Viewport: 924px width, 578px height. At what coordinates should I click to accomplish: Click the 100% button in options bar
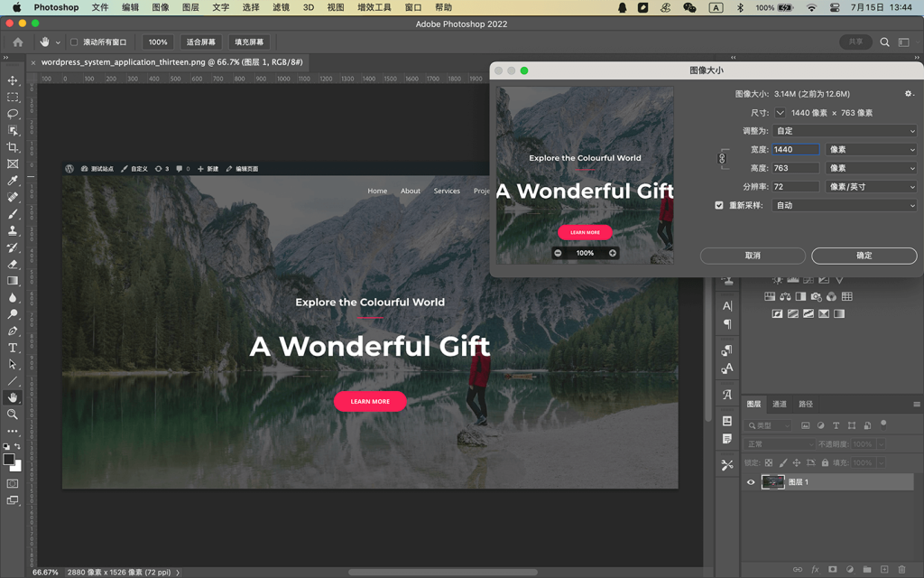(158, 42)
